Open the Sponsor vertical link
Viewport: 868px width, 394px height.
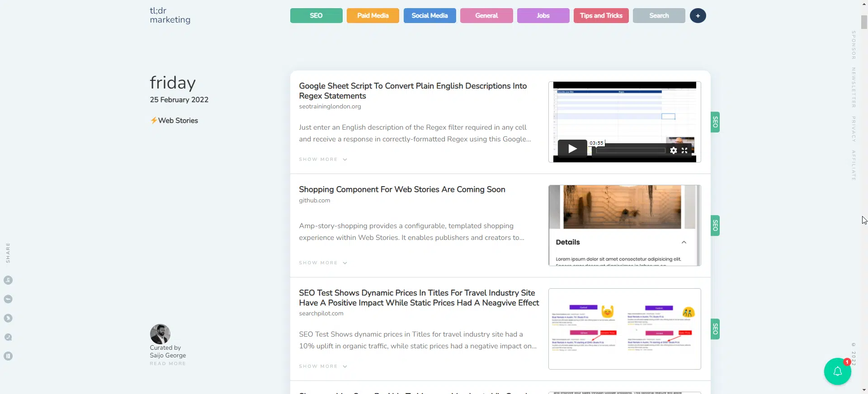854,45
